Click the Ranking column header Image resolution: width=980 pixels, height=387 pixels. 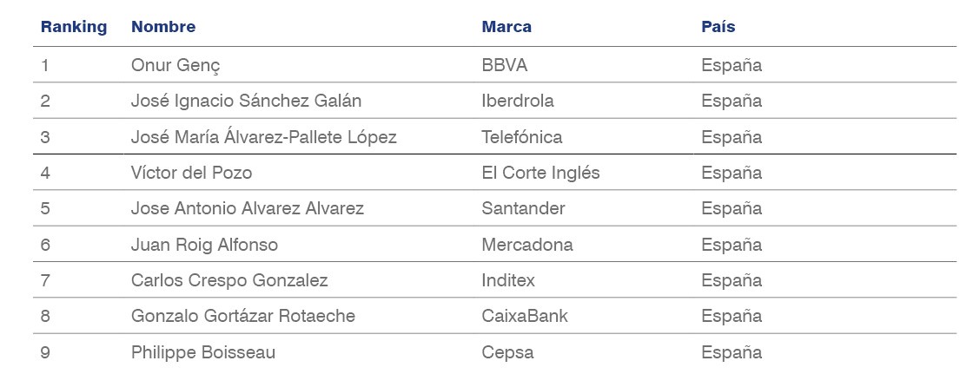[74, 27]
